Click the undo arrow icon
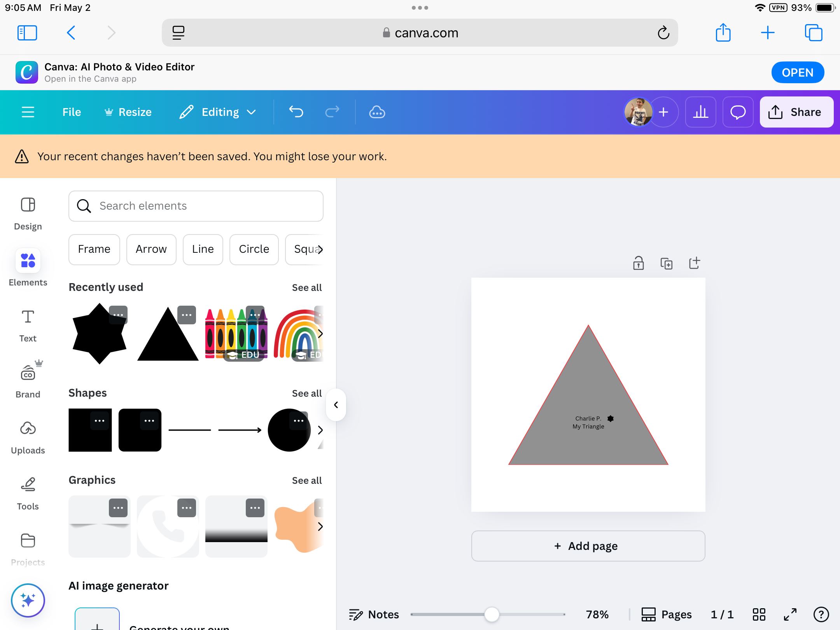840x630 pixels. pyautogui.click(x=296, y=112)
